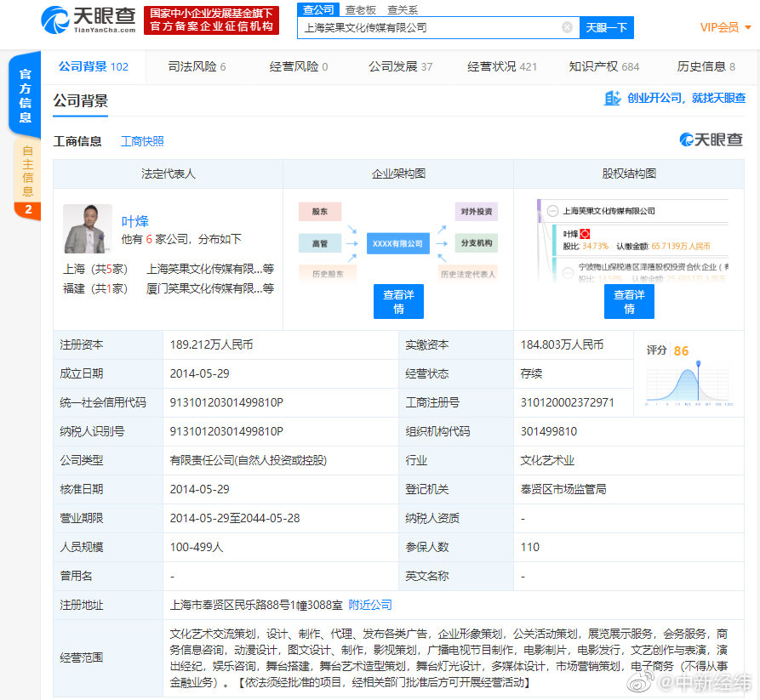This screenshot has width=760, height=700.
Task: Open the 历史信息 8 tab
Action: [x=706, y=67]
